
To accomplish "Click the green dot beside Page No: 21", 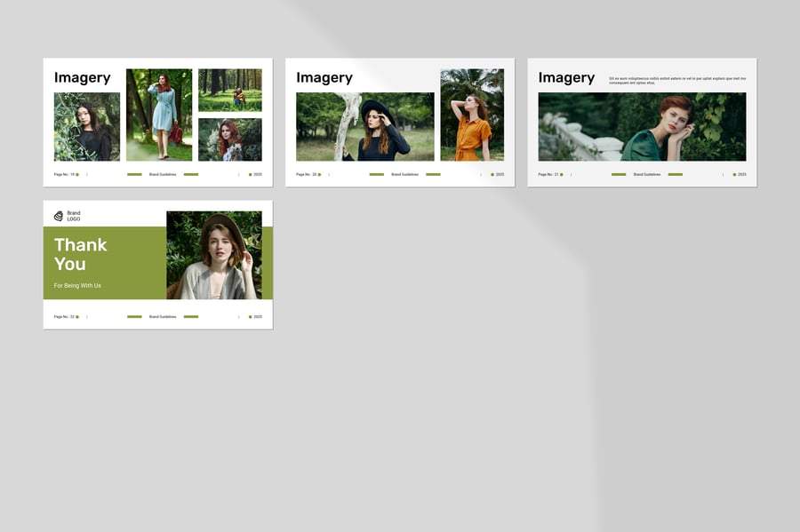I will [562, 175].
